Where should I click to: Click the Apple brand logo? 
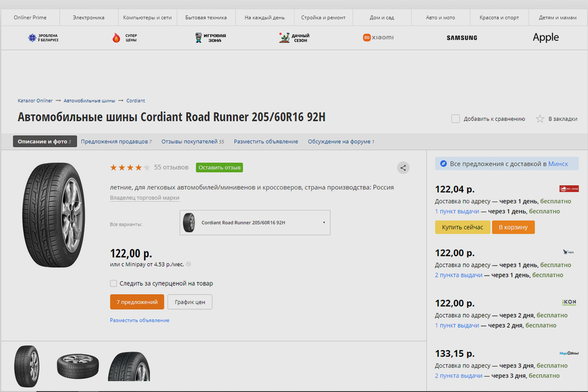(x=545, y=37)
